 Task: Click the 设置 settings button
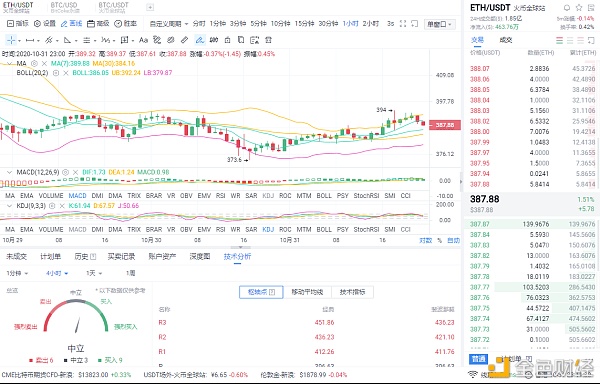pyautogui.click(x=45, y=24)
